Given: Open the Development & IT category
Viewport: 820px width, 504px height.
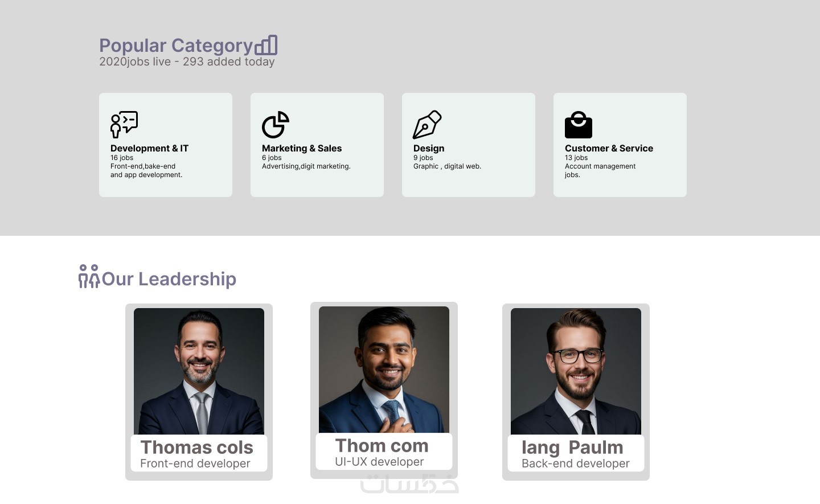Looking at the screenshot, I should [x=149, y=148].
